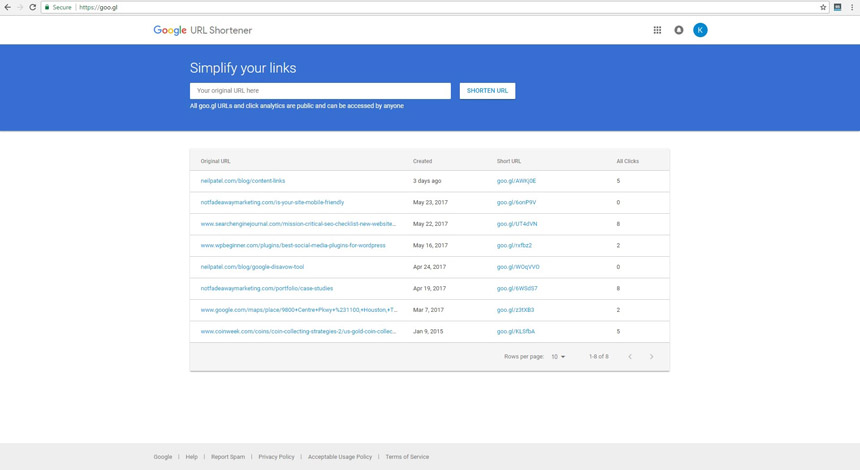Click the public analytics notice text
This screenshot has width=860, height=470.
click(x=297, y=106)
